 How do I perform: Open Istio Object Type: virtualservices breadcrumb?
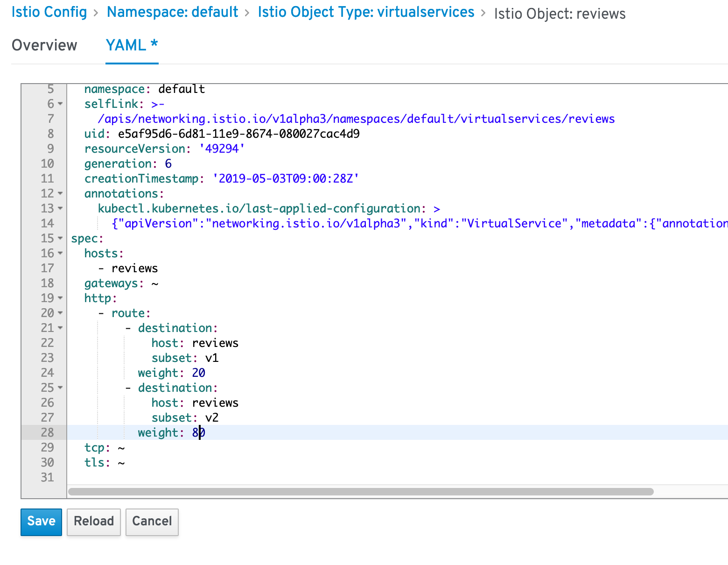click(366, 12)
